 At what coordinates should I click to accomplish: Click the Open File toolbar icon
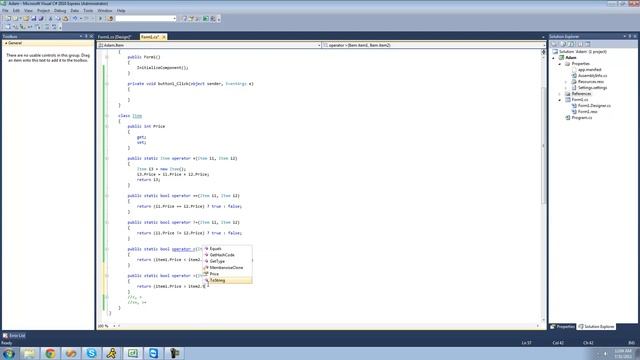coord(26,18)
